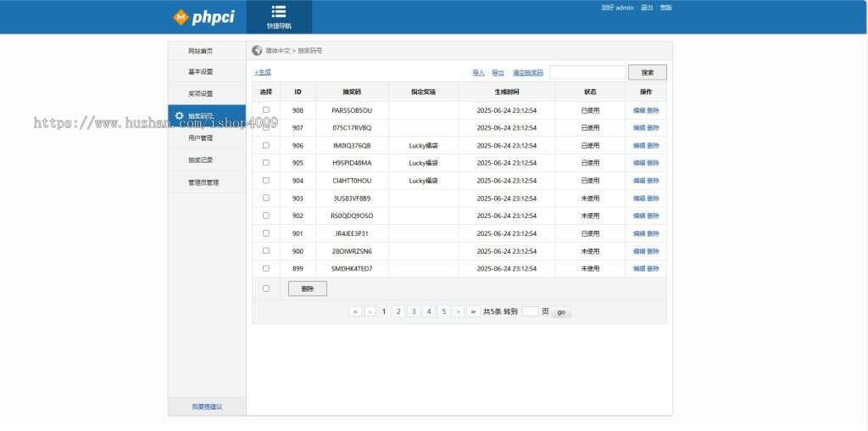The image size is (868, 431).
Task: Check the box for ID 903
Action: 265,198
